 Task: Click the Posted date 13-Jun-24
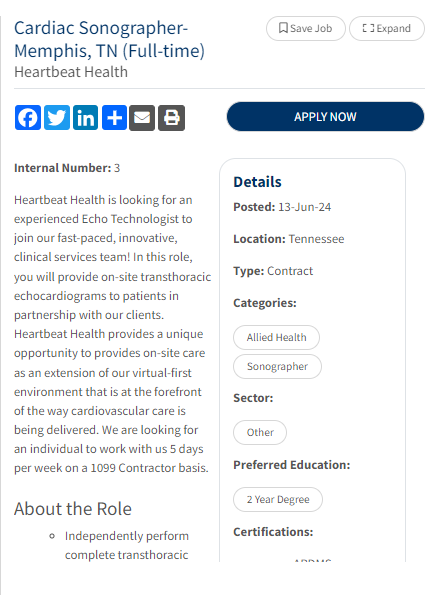coord(304,207)
